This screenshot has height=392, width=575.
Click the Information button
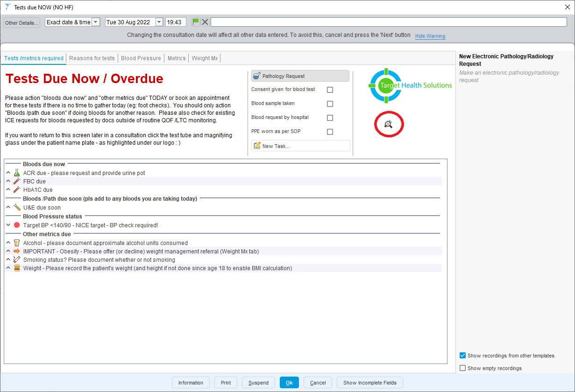tap(191, 383)
